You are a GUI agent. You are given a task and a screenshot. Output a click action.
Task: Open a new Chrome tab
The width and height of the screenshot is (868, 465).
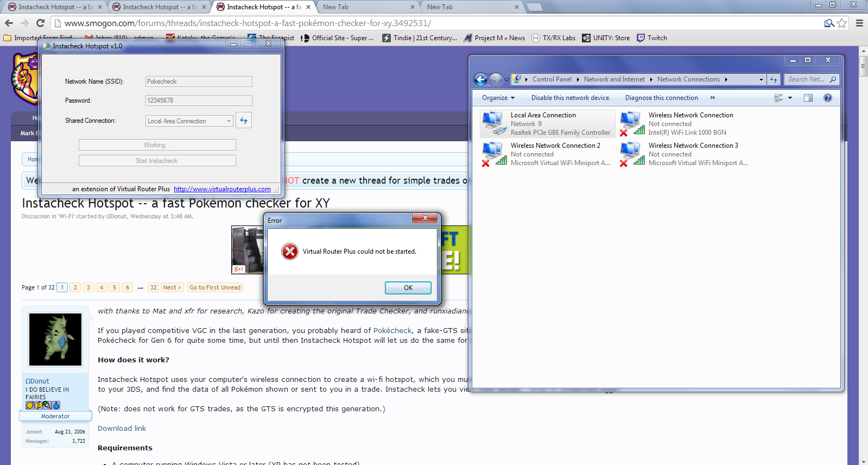pos(535,7)
